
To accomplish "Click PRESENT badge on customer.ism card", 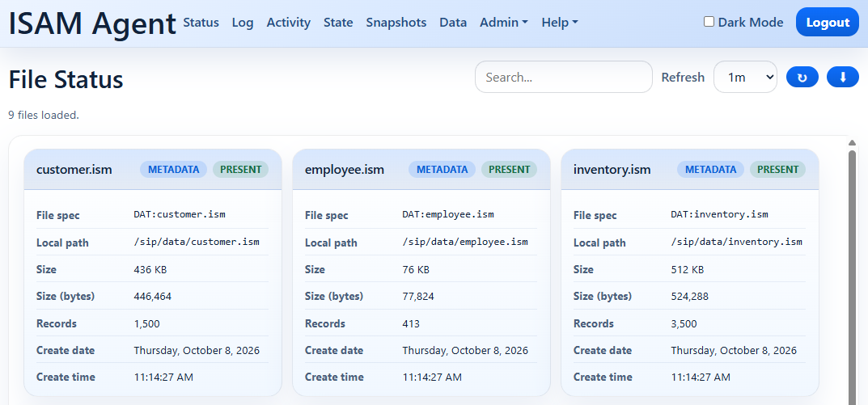I will point(240,169).
